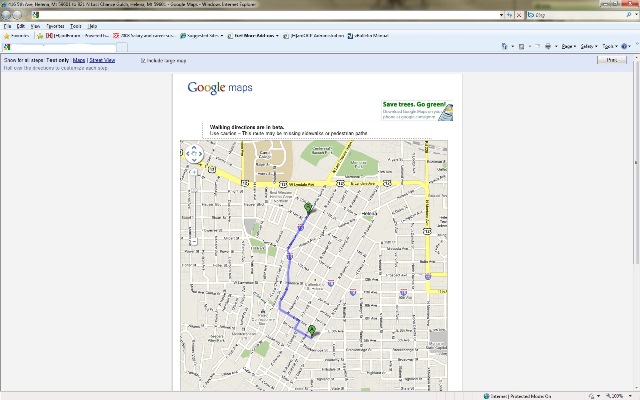This screenshot has width=640, height=400.
Task: Click the Add to Favorites Bar icon
Action: point(40,36)
